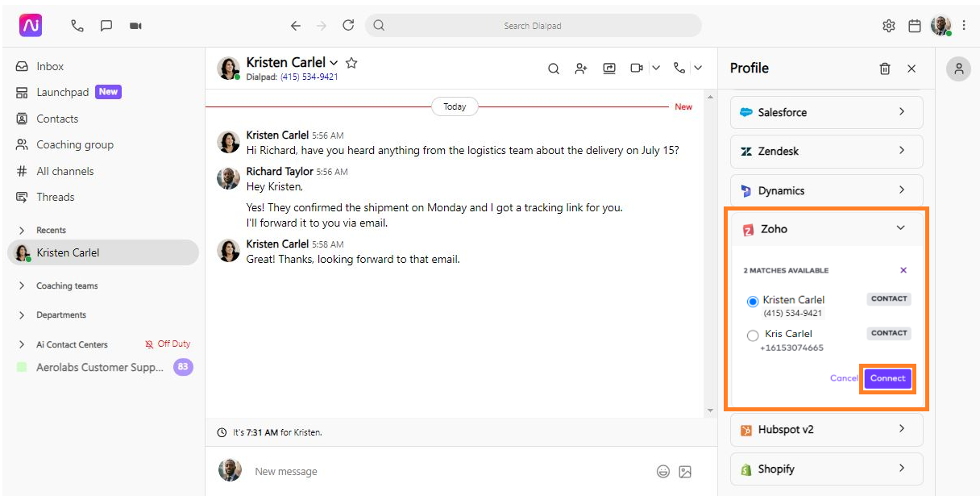Select the Kris Carlel radio button
The image size is (980, 496).
[x=753, y=336]
